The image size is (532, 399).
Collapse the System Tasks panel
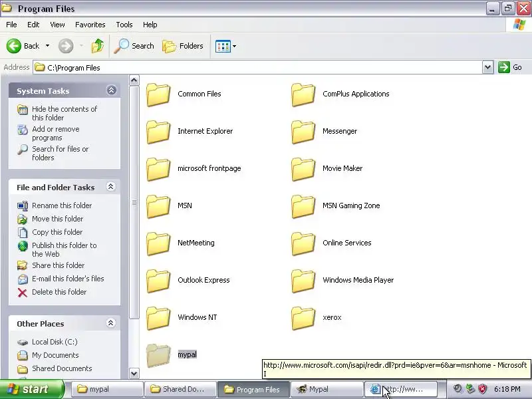(x=111, y=90)
